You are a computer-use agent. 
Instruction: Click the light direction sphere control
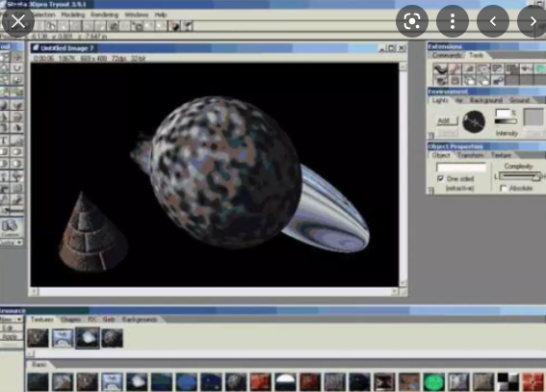pyautogui.click(x=474, y=122)
